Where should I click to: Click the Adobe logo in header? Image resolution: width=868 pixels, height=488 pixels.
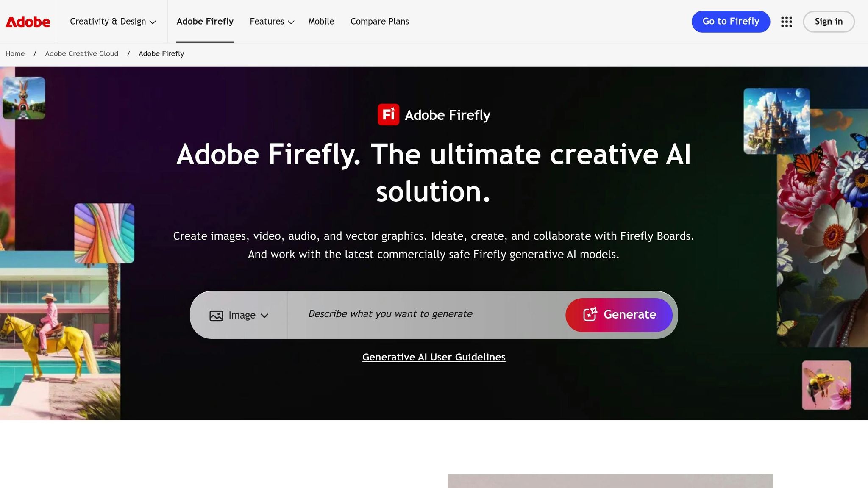pos(28,22)
